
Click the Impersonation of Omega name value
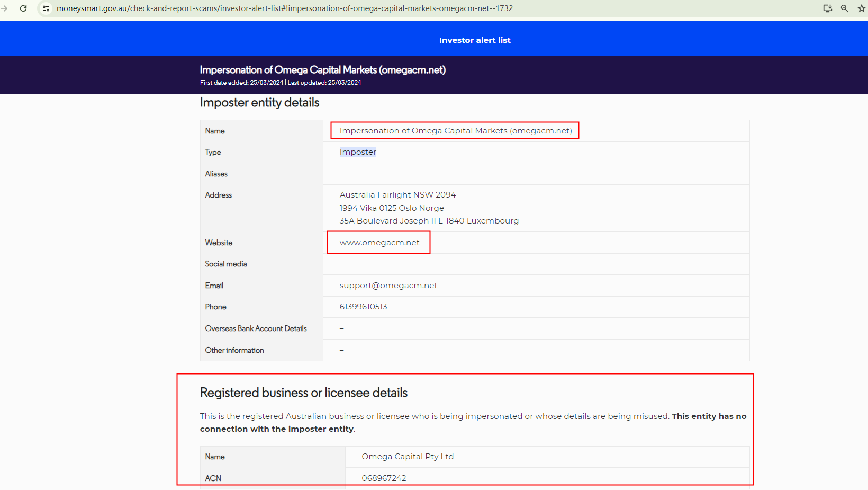pyautogui.click(x=455, y=131)
